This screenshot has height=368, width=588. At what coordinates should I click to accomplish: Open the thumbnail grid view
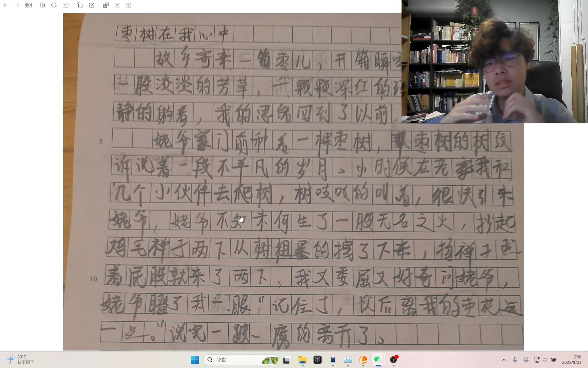tap(29, 5)
